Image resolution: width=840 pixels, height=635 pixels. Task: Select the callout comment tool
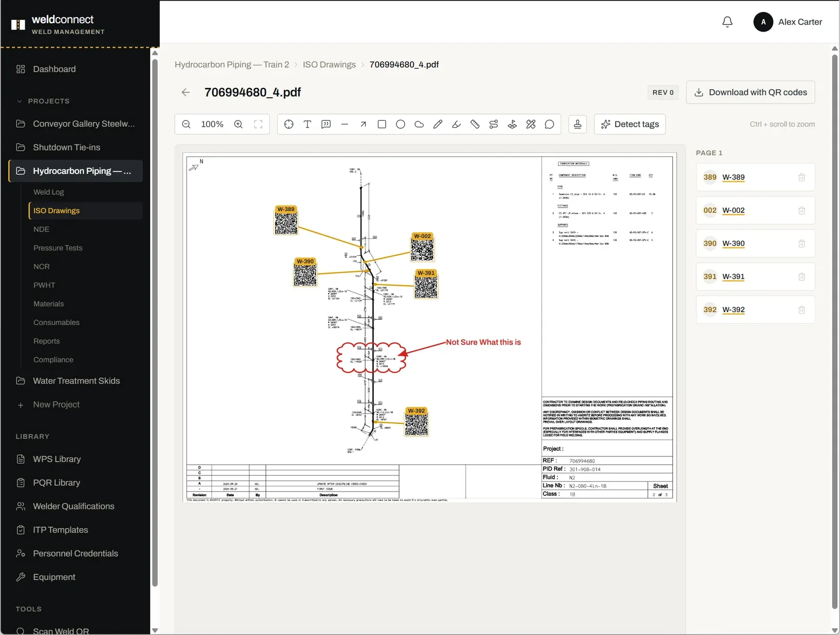pos(326,124)
